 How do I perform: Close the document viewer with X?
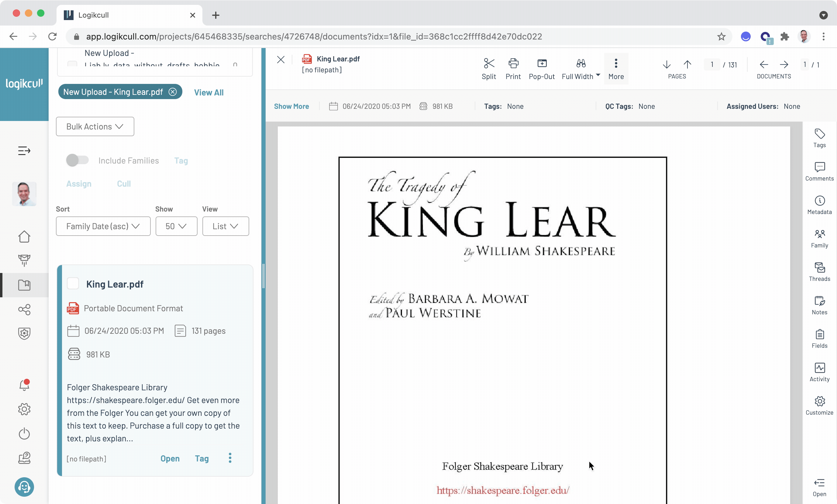pos(281,60)
